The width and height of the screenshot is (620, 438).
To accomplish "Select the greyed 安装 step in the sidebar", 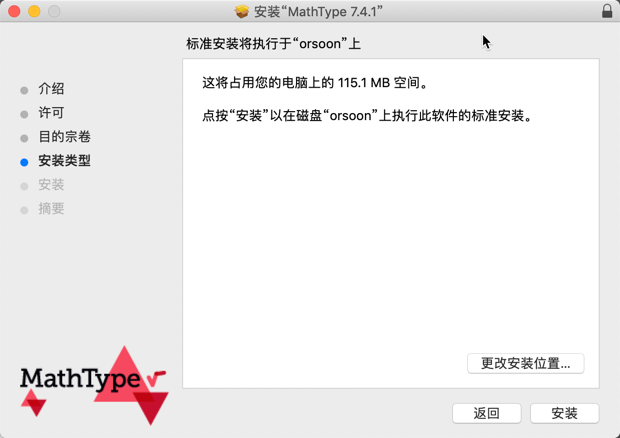I will pos(51,185).
